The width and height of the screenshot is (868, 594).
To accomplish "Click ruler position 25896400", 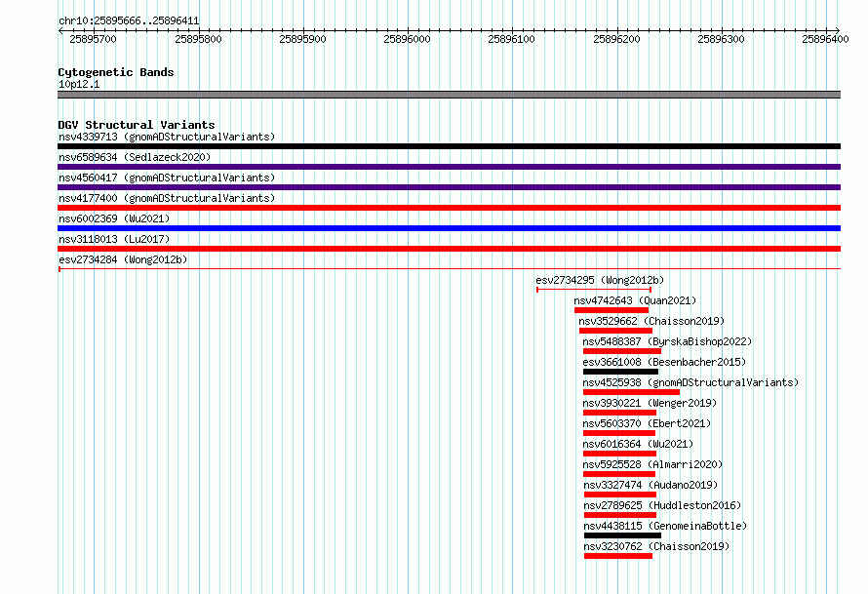I will 825,39.
